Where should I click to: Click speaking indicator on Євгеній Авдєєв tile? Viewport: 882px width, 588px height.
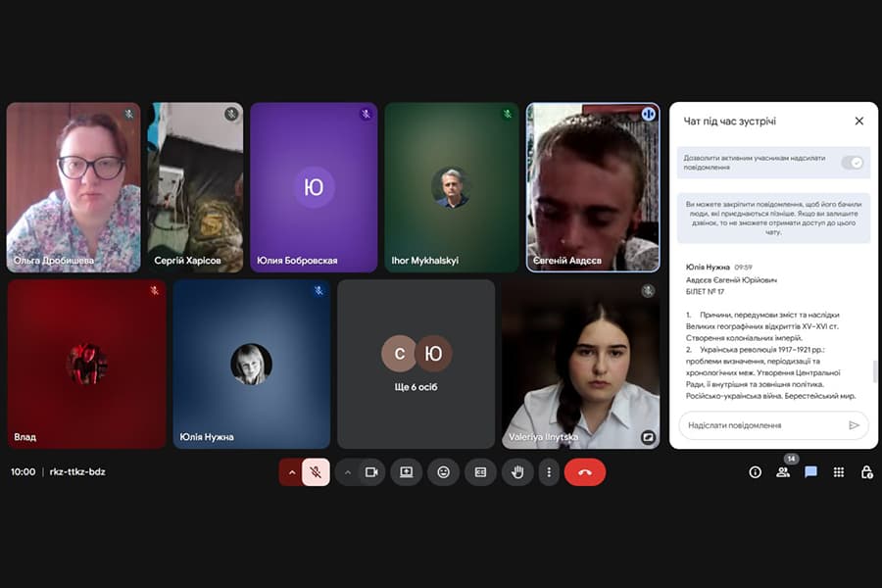(x=648, y=115)
